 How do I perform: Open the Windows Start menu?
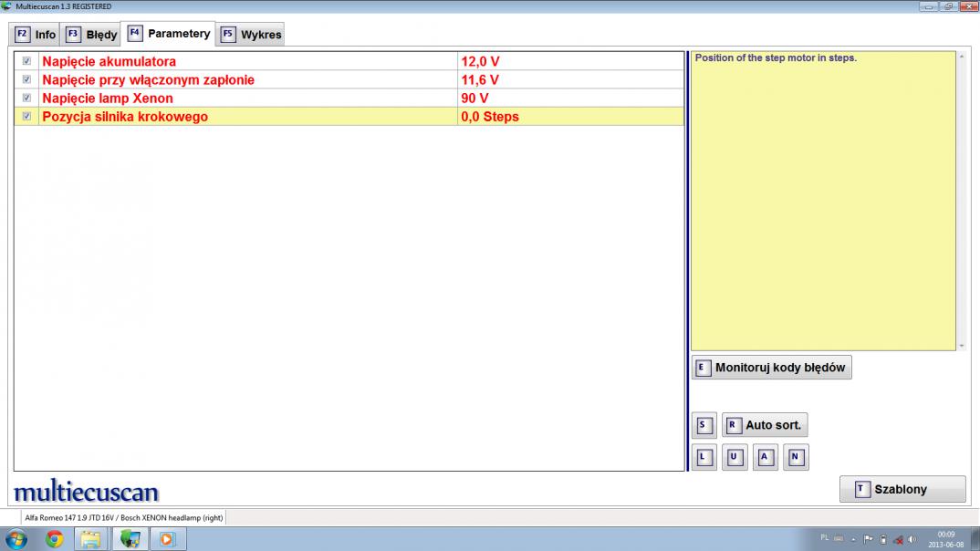coord(16,538)
